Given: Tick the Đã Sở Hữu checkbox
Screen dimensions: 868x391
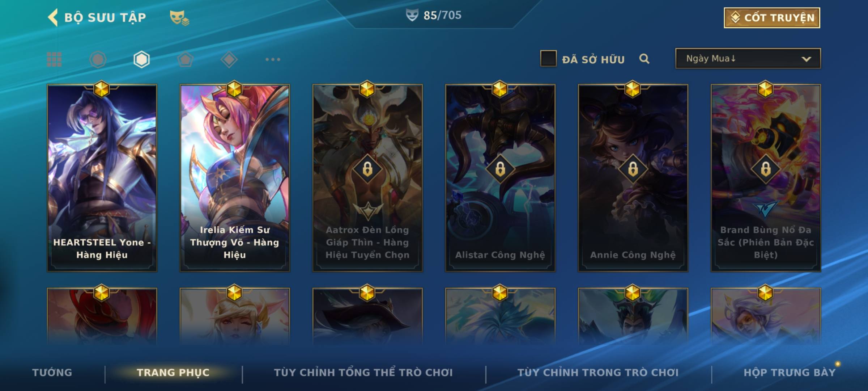Looking at the screenshot, I should (548, 59).
